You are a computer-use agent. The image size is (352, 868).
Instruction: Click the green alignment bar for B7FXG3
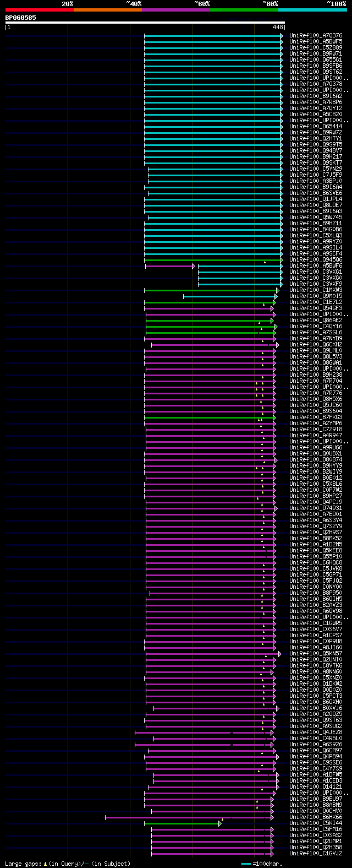(209, 417)
